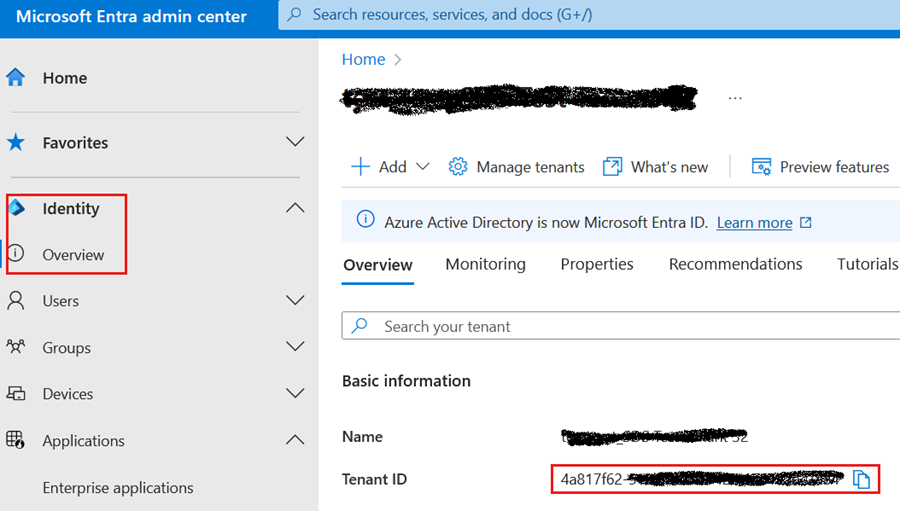The image size is (900, 511).
Task: Click the Identity diamond icon
Action: [16, 208]
